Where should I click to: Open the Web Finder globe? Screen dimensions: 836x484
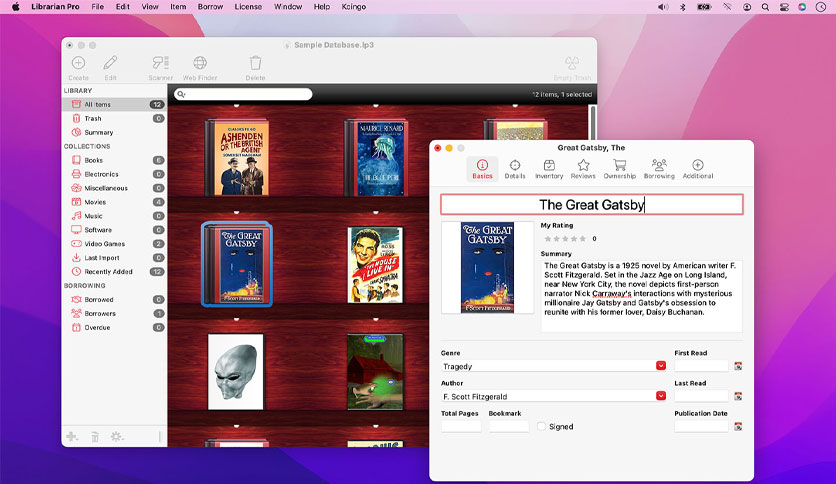pos(200,63)
